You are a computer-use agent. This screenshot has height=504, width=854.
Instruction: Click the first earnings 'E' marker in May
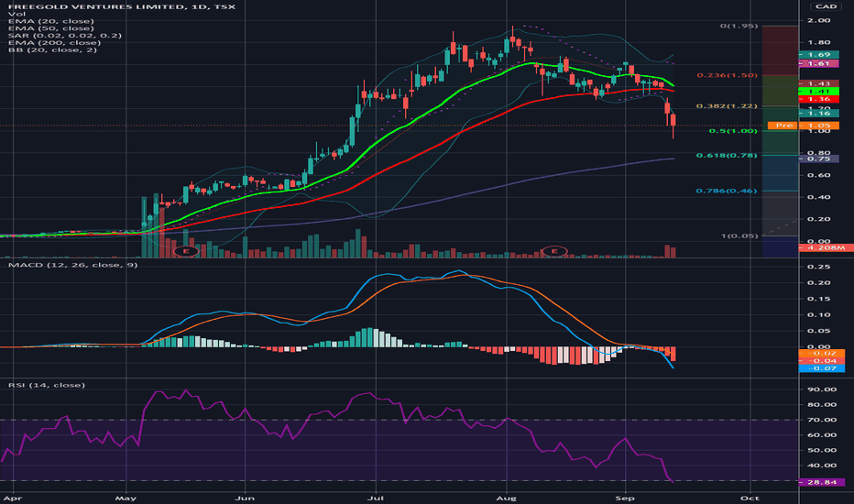tap(186, 251)
